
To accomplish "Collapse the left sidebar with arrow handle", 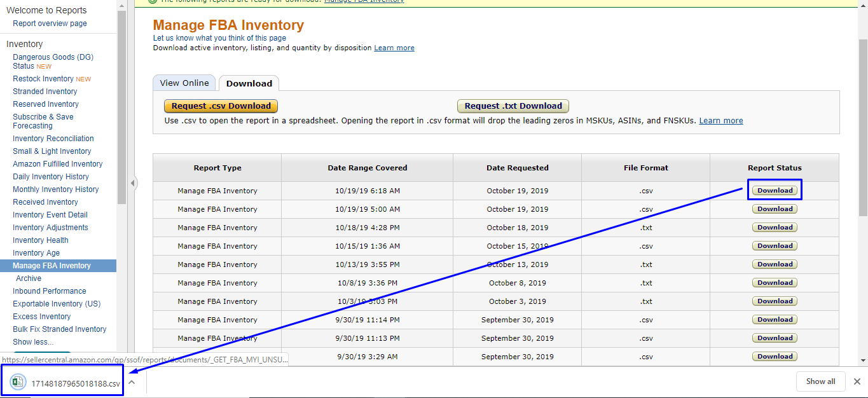I will click(x=133, y=183).
